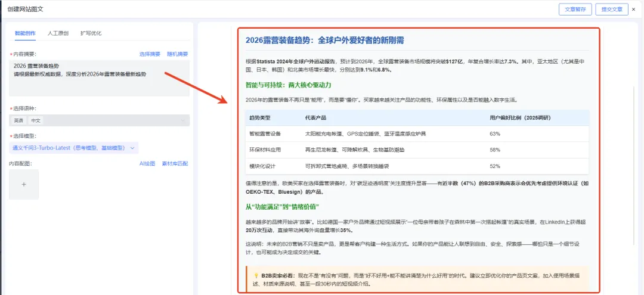Close the 创建网站图文 dialog with X

(633, 9)
